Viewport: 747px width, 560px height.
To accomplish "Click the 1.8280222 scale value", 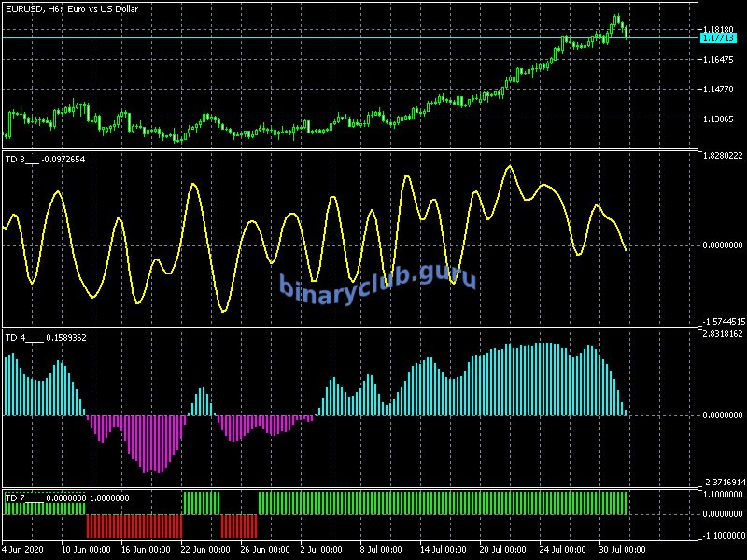I will pyautogui.click(x=723, y=156).
